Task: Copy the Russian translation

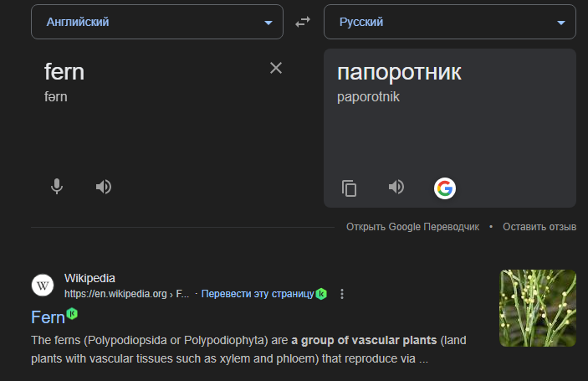Action: (350, 188)
